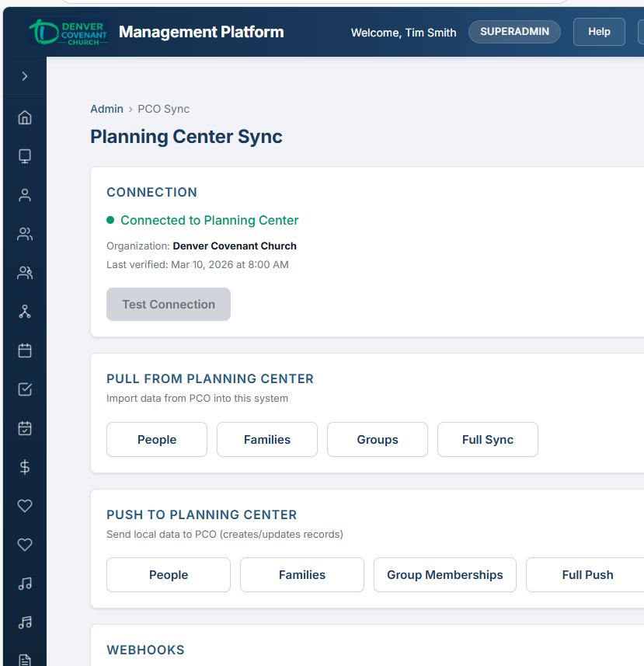Expand the sidebar using the chevron arrow
Screen dimensions: 644x666
tap(24, 75)
